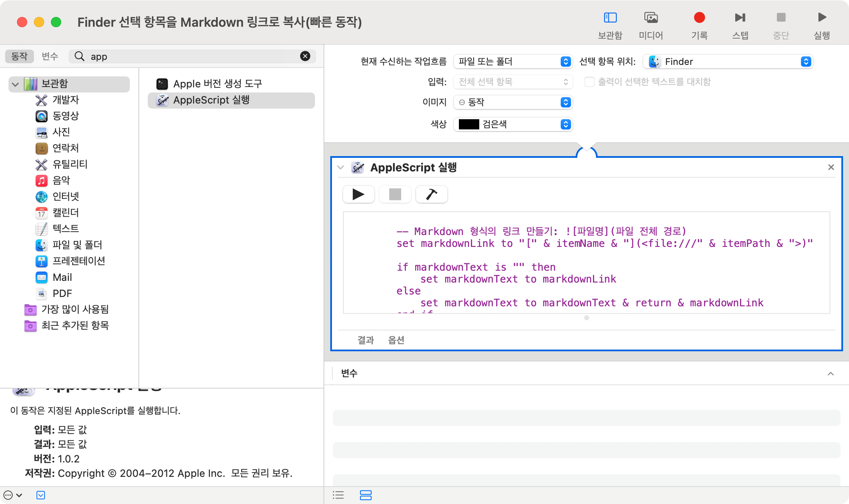
Task: Enable 출력이 선택한 텍스트를 대치함 checkbox
Action: pyautogui.click(x=589, y=82)
